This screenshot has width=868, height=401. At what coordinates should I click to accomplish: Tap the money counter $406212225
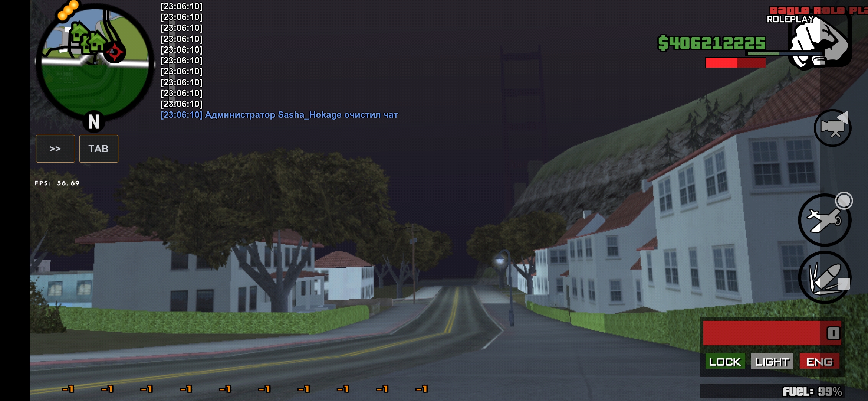coord(712,43)
